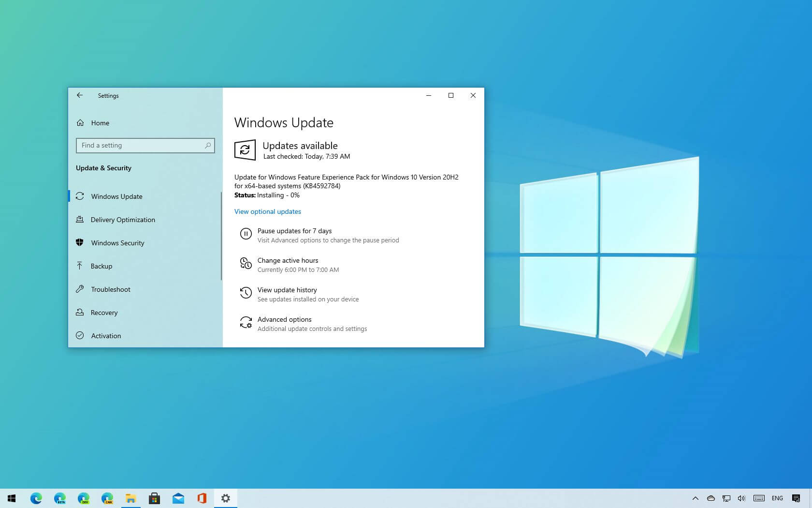
Task: Open the Recovery section
Action: point(145,313)
